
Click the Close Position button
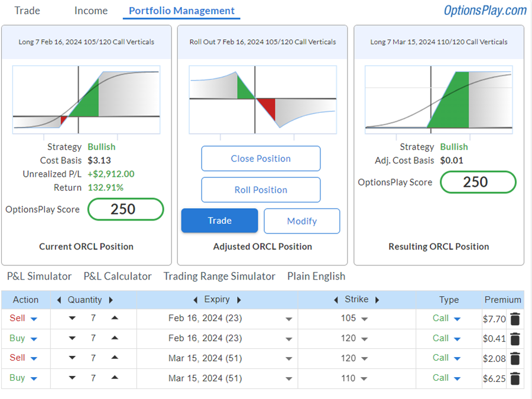coord(261,158)
